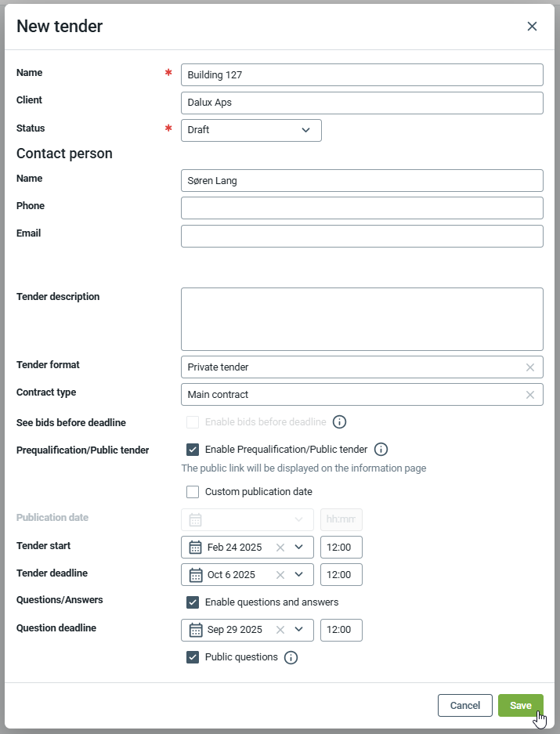Clear the Private tender format selection
Viewport: 560px width, 734px height.
(530, 367)
